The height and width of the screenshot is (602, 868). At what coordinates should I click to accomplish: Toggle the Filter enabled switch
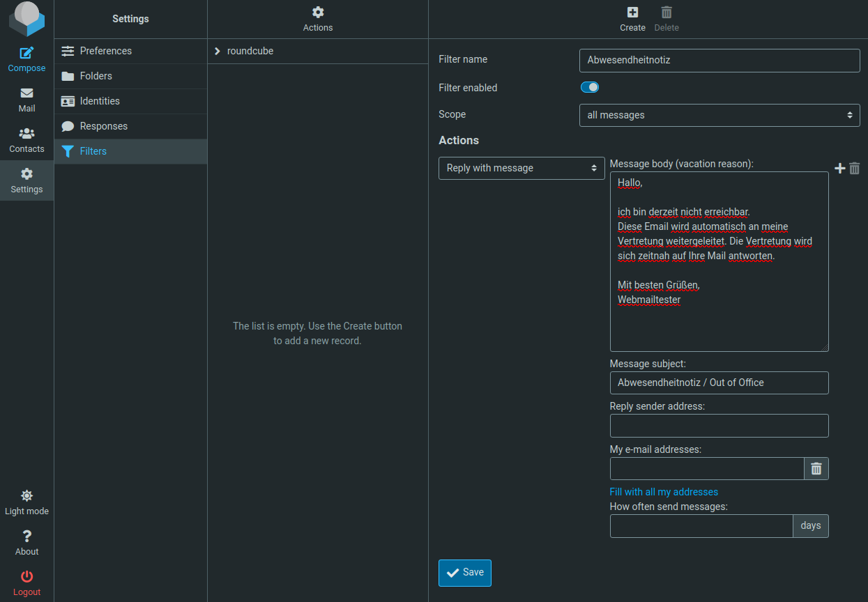(x=589, y=88)
